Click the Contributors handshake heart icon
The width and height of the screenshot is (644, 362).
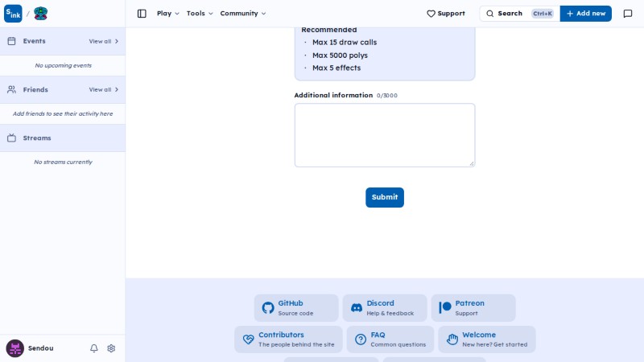tap(248, 339)
